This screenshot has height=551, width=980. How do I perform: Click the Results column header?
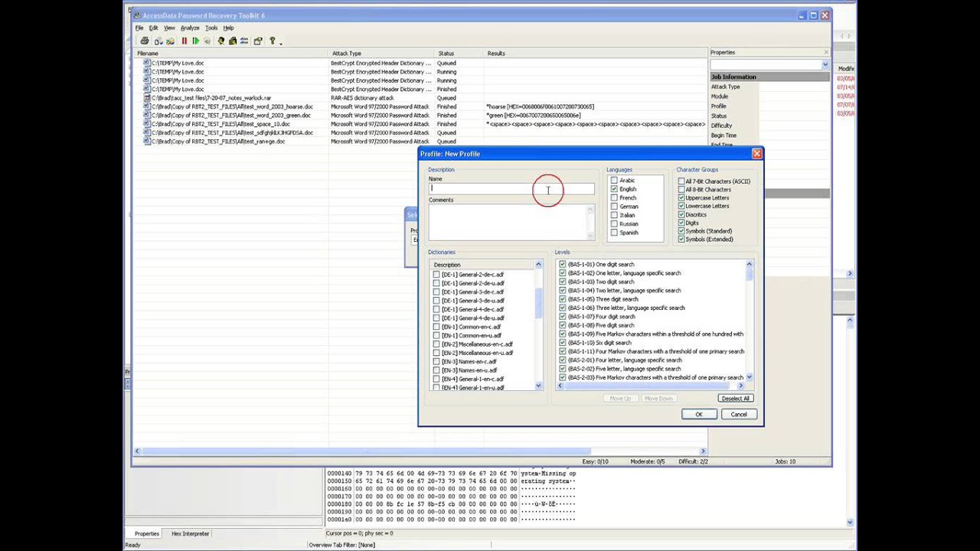pos(595,54)
